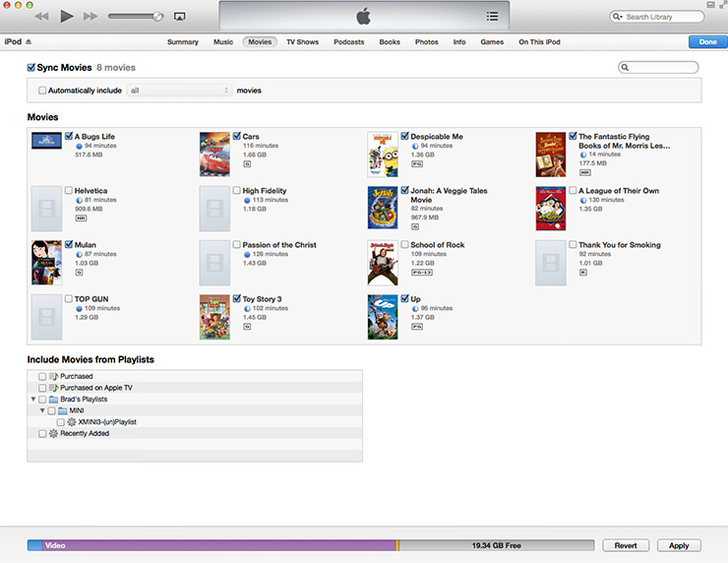Image resolution: width=728 pixels, height=563 pixels.
Task: Click the Play button
Action: [x=67, y=17]
